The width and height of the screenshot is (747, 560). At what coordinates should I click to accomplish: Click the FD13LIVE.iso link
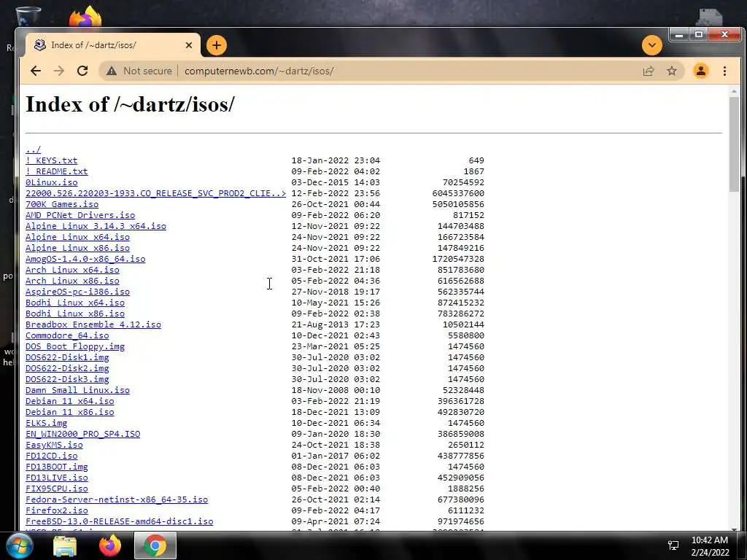57,478
